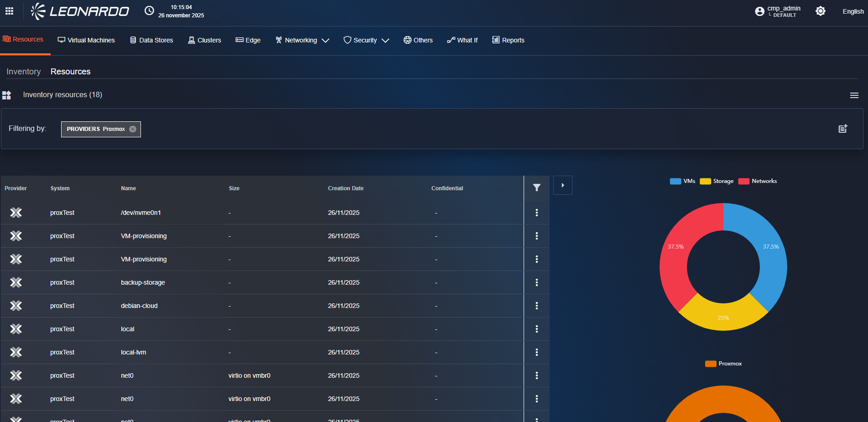868x422 pixels.
Task: Change language from English
Action: pos(852,11)
